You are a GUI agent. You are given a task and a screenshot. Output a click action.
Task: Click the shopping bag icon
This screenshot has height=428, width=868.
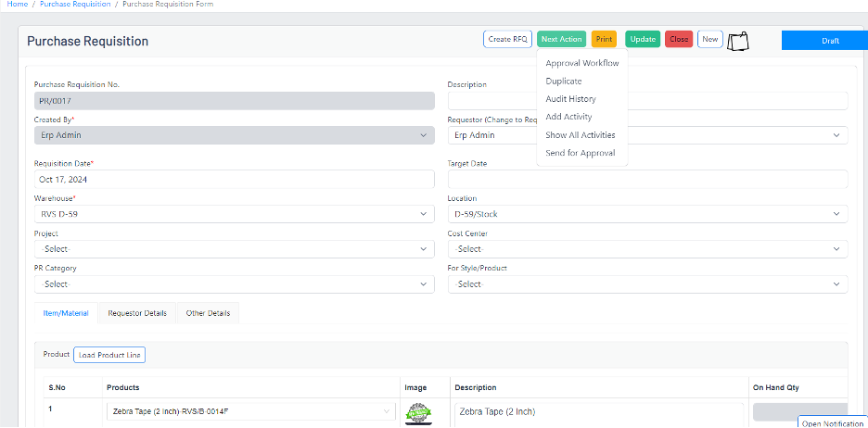(x=738, y=42)
